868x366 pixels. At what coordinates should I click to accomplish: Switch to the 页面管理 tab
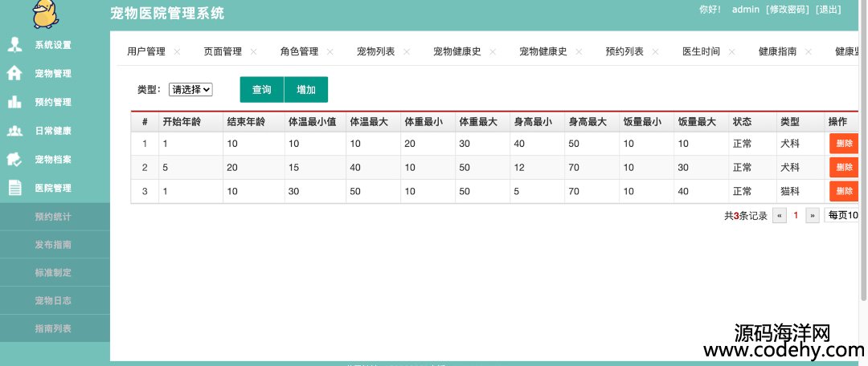tap(223, 51)
